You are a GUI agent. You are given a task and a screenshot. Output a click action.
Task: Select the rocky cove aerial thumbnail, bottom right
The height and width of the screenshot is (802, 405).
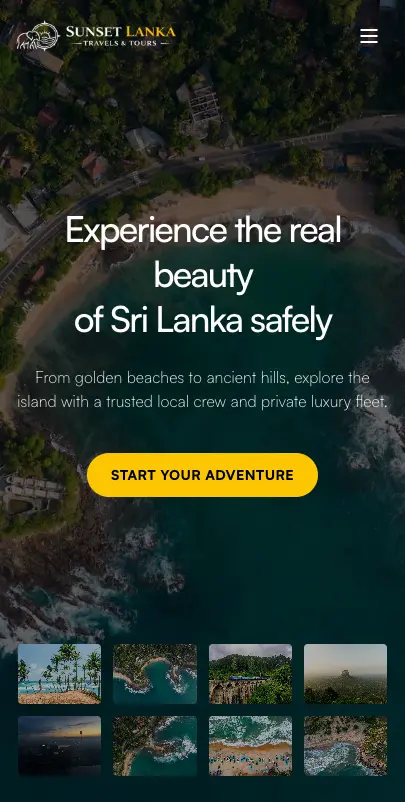tap(346, 746)
